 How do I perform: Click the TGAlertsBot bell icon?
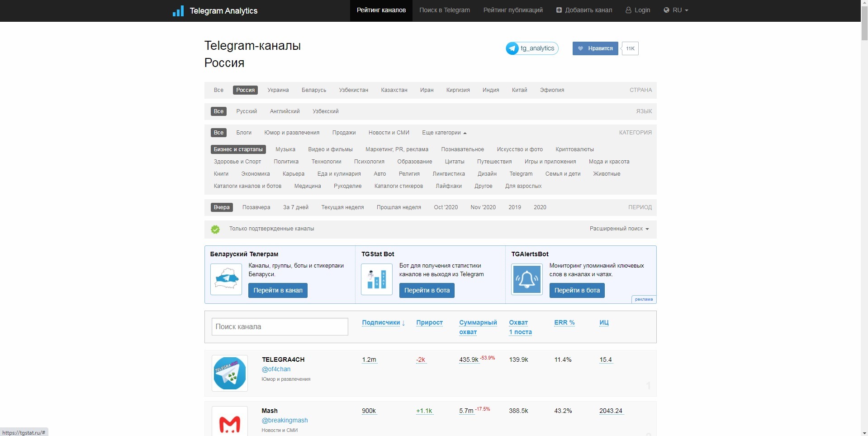526,279
